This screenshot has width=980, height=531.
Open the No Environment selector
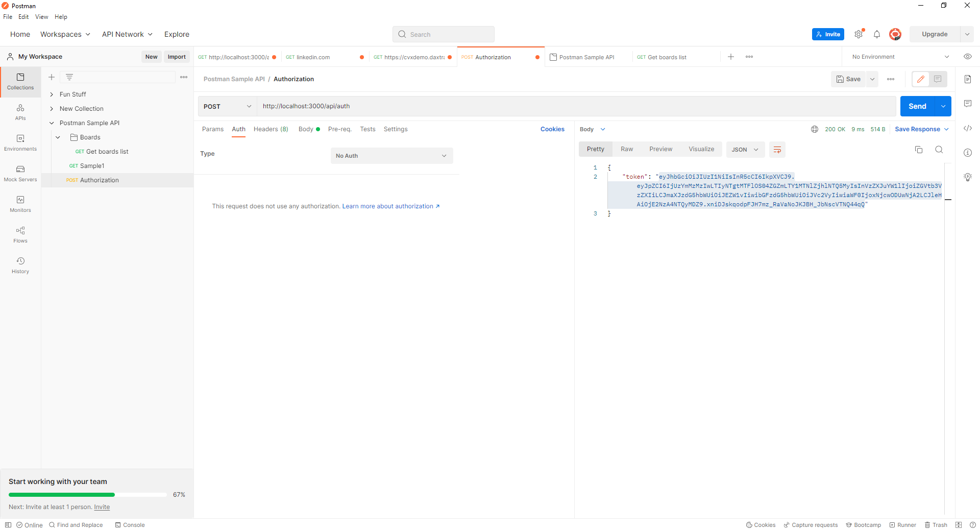pos(900,57)
